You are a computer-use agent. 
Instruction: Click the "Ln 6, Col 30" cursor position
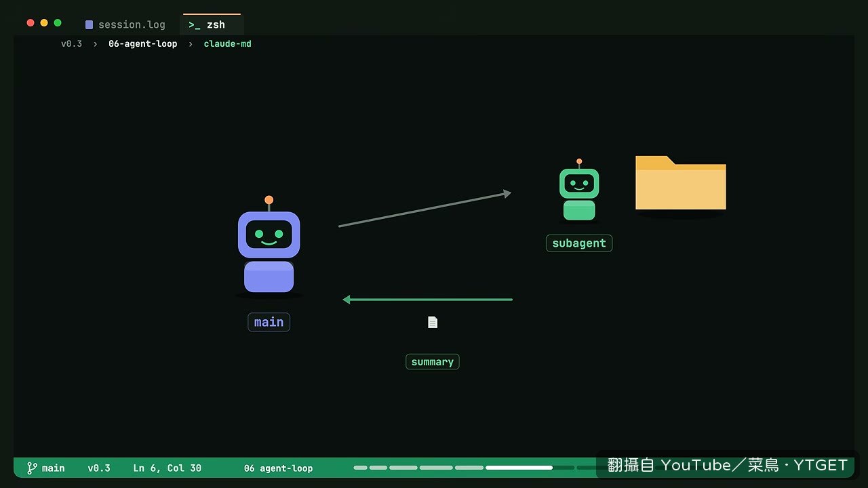pyautogui.click(x=167, y=468)
